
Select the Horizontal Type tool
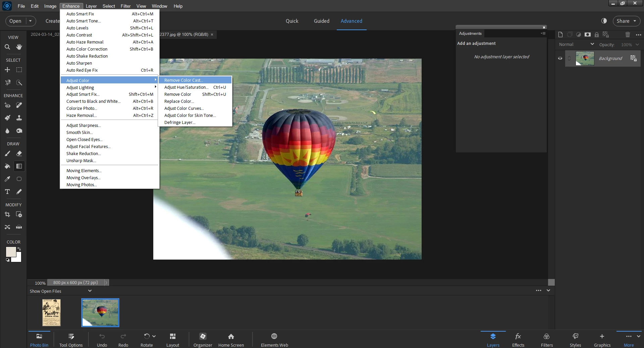tap(7, 192)
